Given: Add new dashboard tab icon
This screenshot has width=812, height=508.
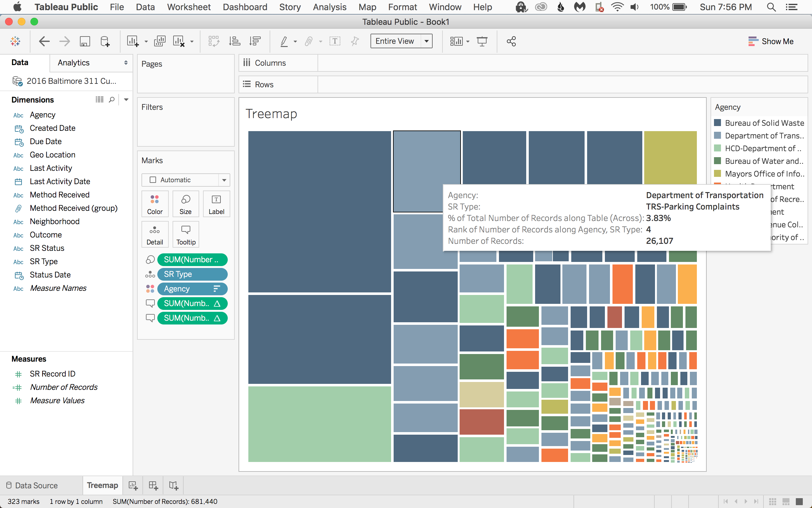Looking at the screenshot, I should (153, 485).
